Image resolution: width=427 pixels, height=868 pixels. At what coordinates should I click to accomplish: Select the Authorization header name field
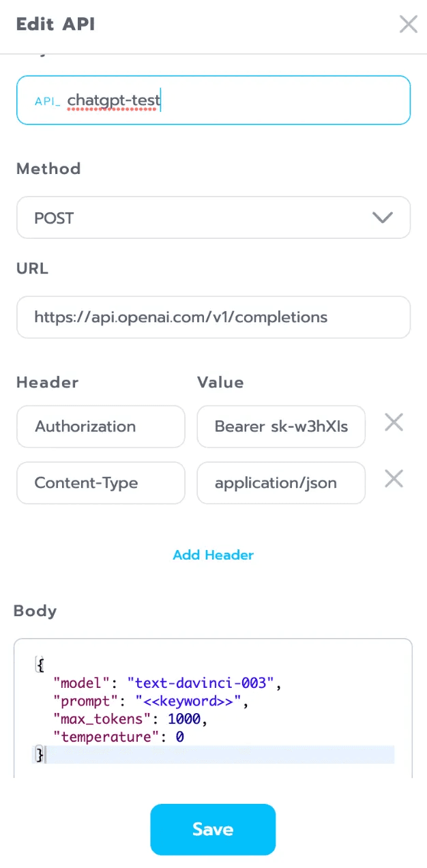pyautogui.click(x=100, y=426)
